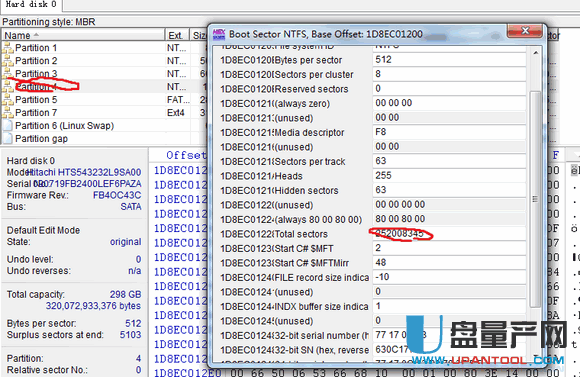Edit the 32-bit SN hex reverse field

point(449,350)
